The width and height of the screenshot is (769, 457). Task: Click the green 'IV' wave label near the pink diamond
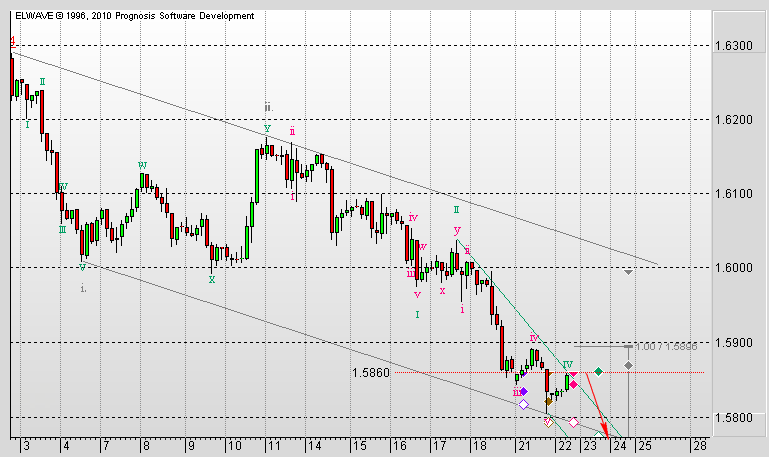tap(567, 365)
